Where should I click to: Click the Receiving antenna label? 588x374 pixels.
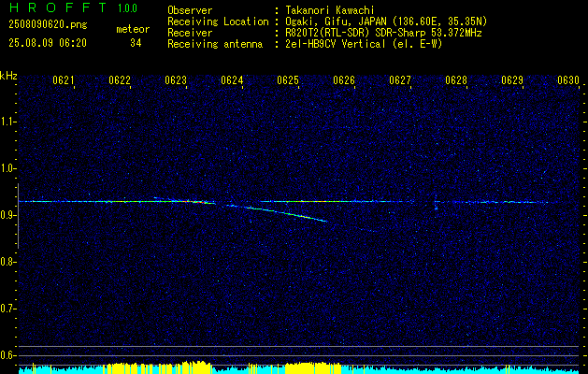point(215,44)
